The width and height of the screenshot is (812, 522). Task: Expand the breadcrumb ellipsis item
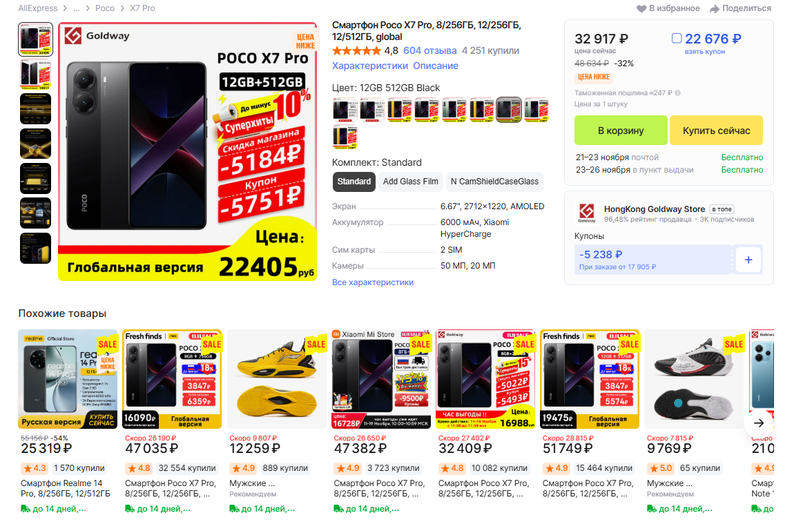(76, 8)
